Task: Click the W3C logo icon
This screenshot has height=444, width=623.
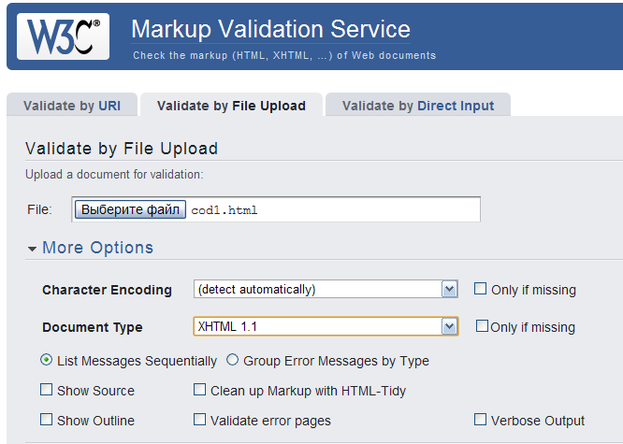Action: point(62,35)
